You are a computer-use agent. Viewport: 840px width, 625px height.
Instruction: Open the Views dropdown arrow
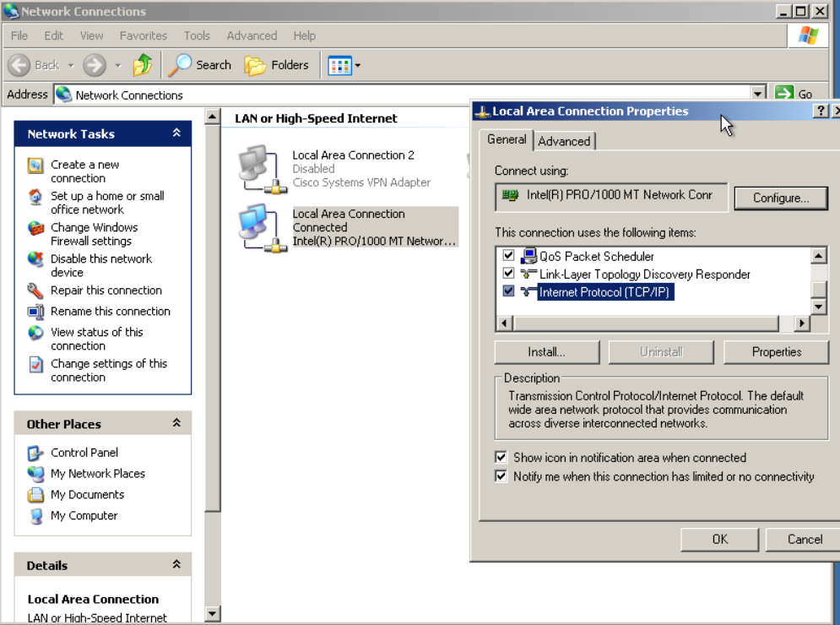358,65
